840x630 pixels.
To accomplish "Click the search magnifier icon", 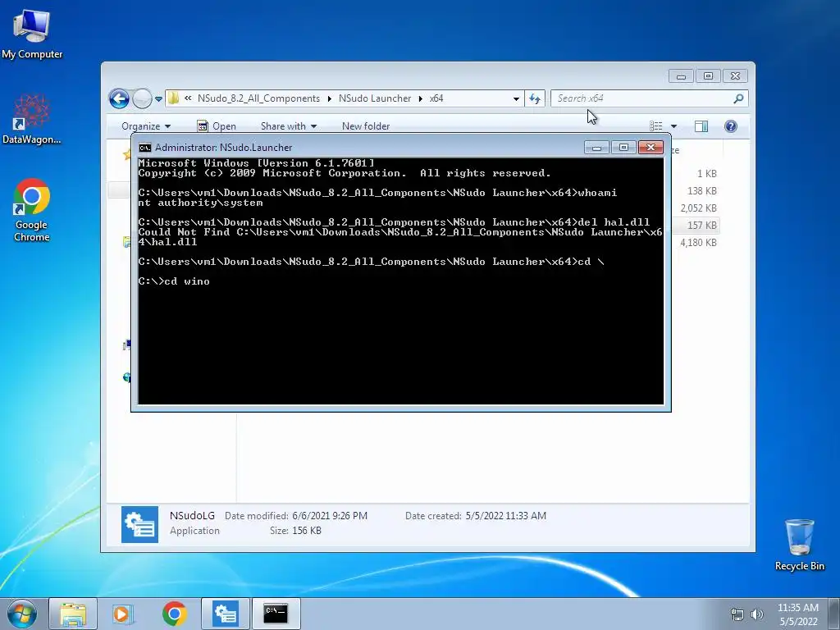I will point(739,98).
